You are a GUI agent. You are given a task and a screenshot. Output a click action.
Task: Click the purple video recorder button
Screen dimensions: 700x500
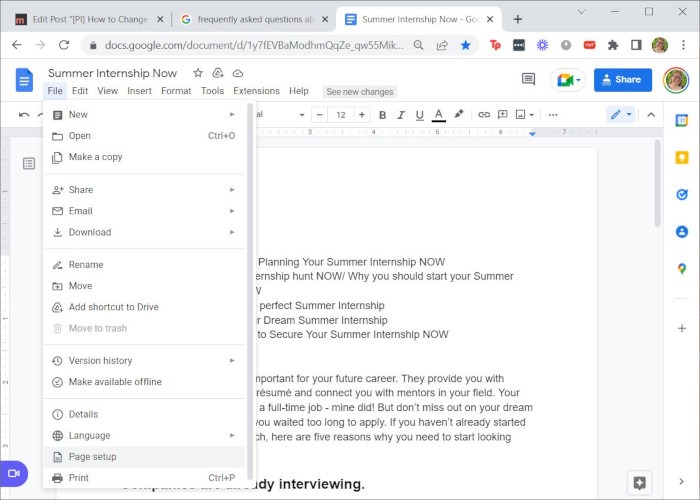[14, 473]
